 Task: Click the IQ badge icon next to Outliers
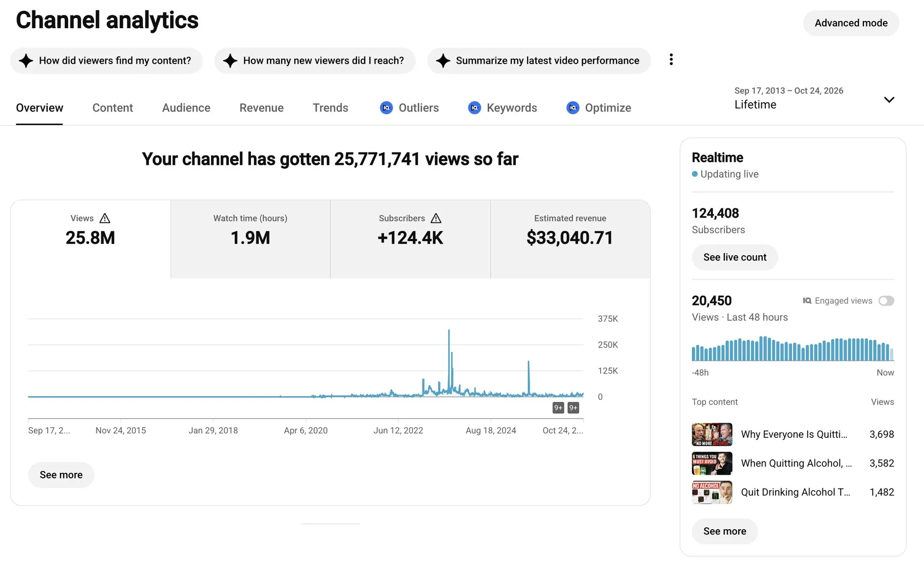pos(386,108)
